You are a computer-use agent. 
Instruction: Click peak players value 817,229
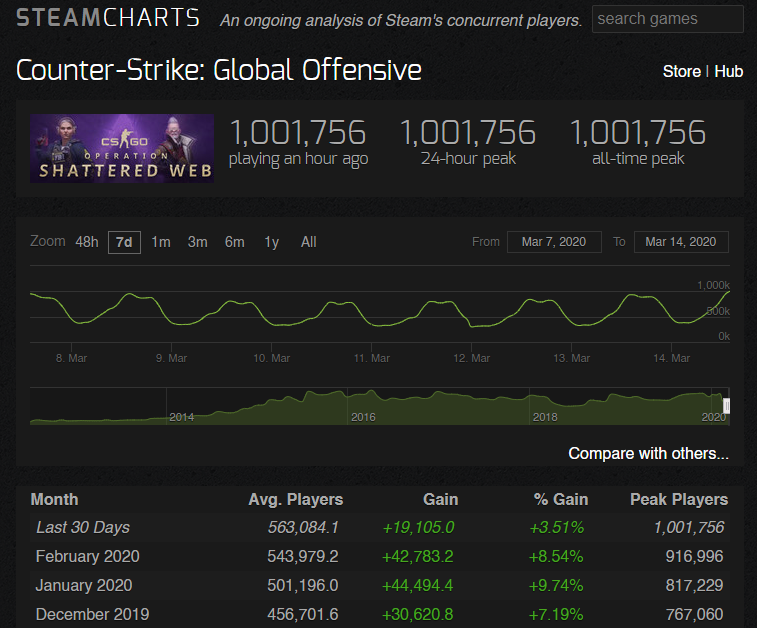(694, 586)
